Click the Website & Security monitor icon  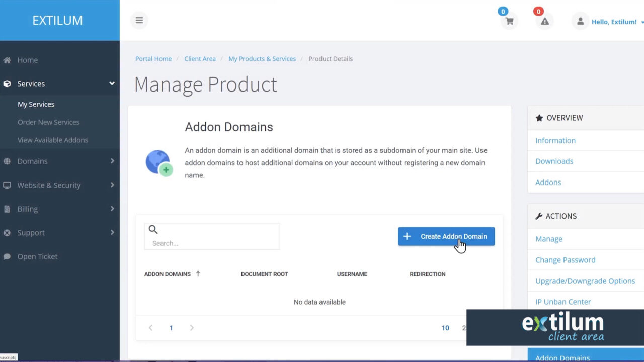tap(7, 185)
